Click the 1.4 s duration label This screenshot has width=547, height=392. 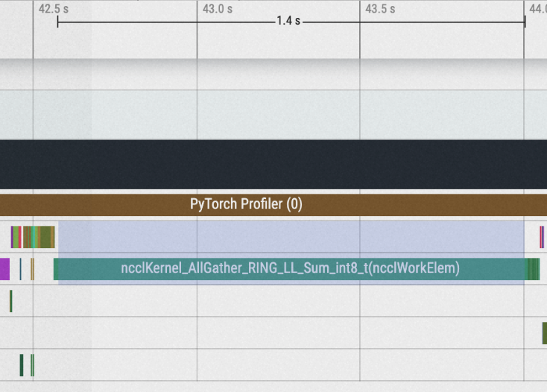tap(288, 21)
